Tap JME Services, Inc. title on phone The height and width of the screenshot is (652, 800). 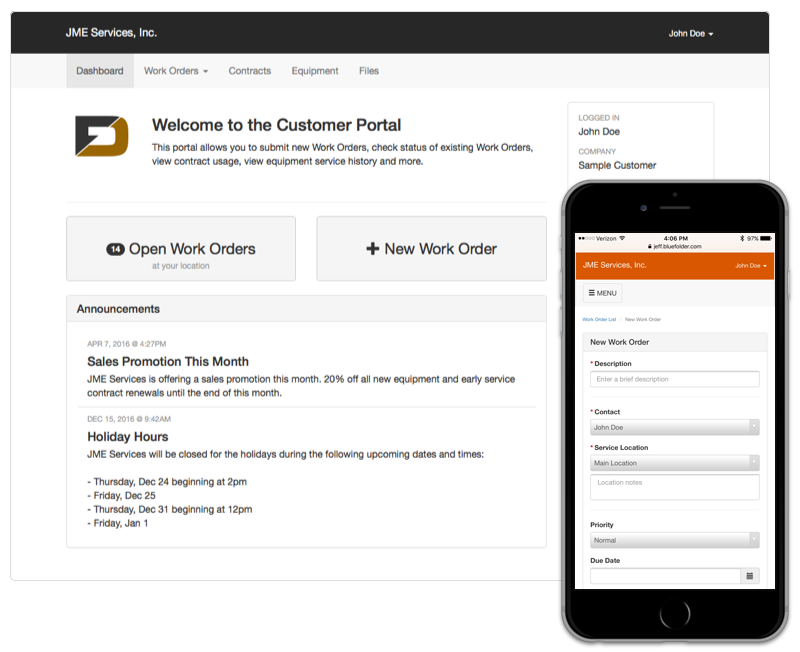[614, 265]
